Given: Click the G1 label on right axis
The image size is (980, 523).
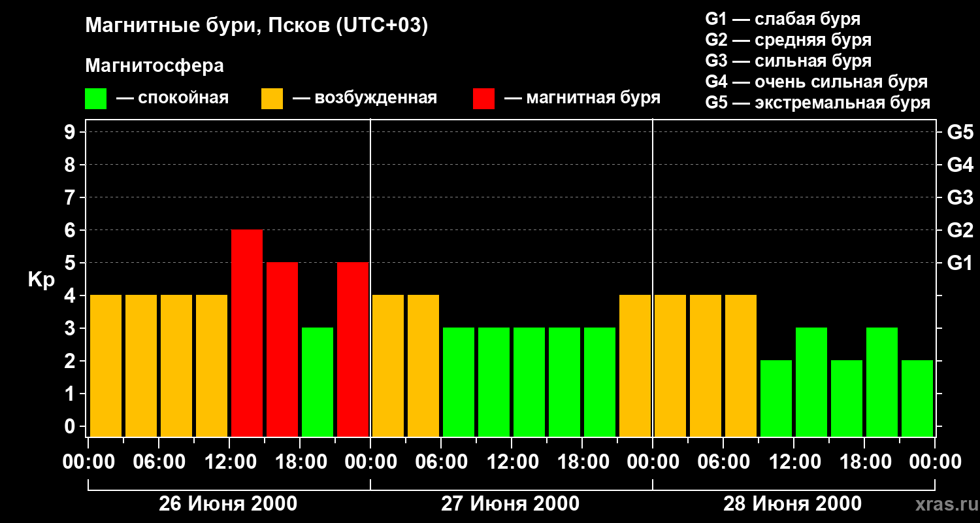Looking at the screenshot, I should (960, 263).
